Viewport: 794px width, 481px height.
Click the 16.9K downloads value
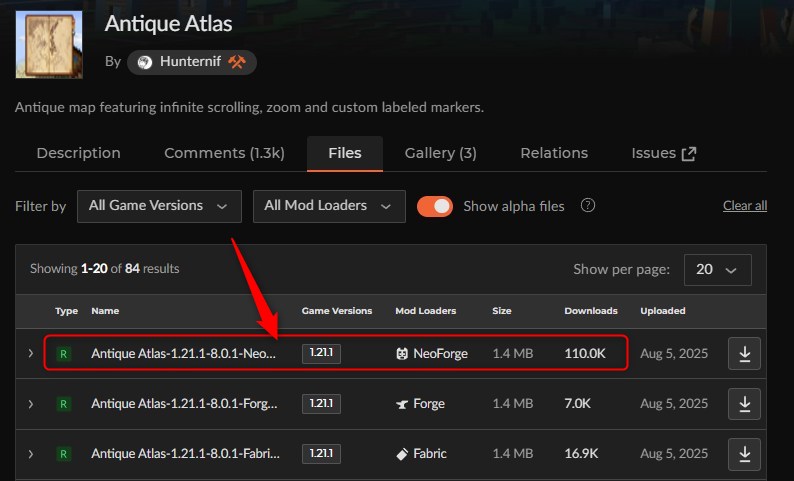pos(581,454)
